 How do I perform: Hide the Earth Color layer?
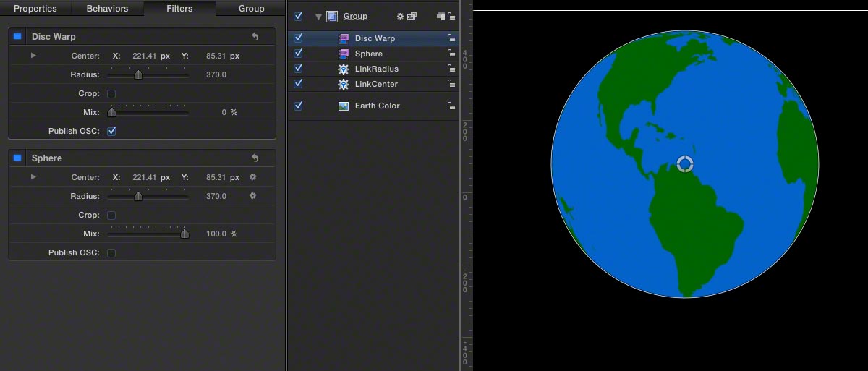pyautogui.click(x=298, y=106)
